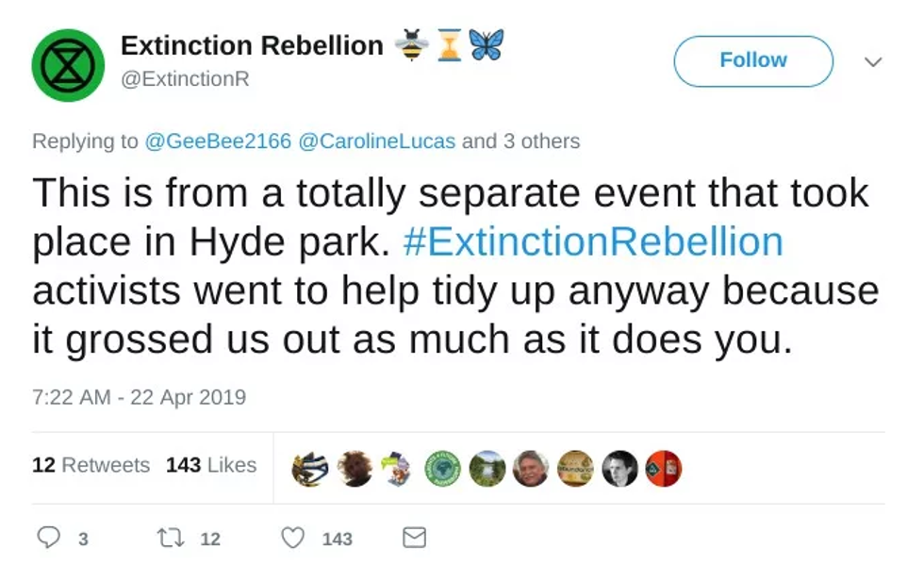View the 143 Likes list
924x564 pixels.
[x=211, y=465]
